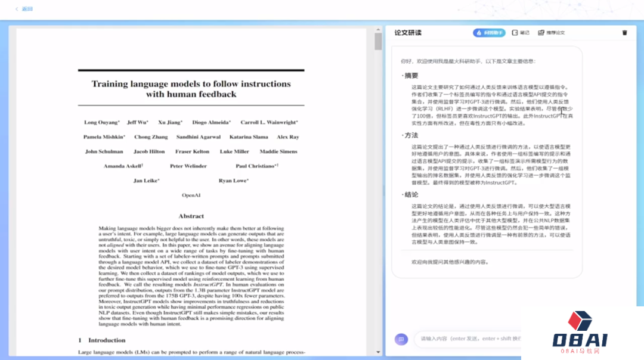Click author name Long Ouyang

point(102,122)
